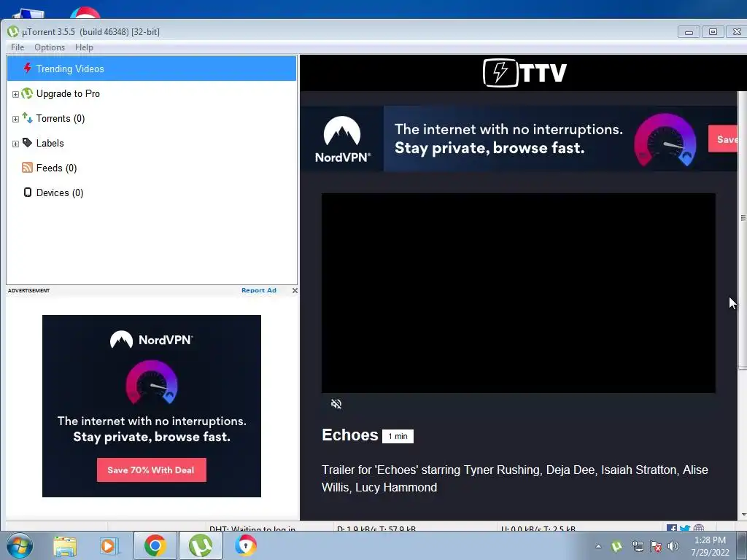Expand the Labels tree node

15,144
